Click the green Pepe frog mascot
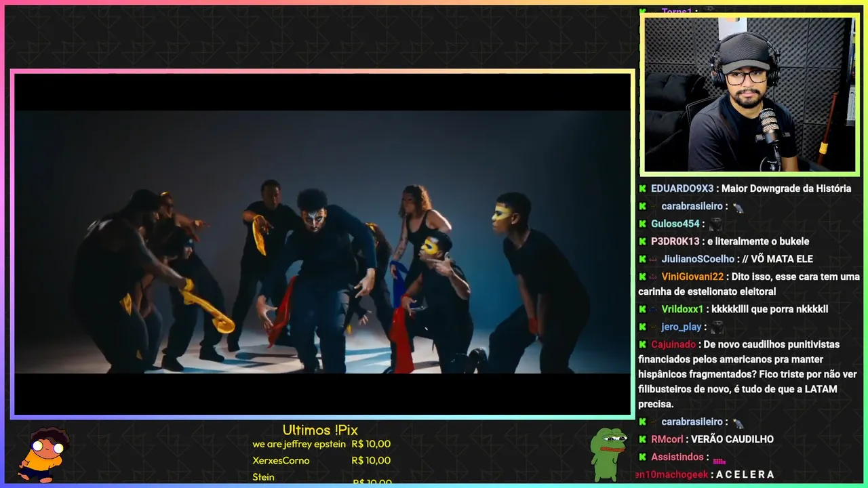This screenshot has width=868, height=488. [608, 454]
